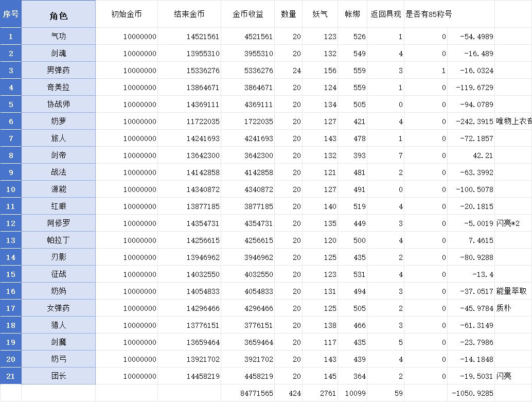Select the role cell 剑帝
Screen dimensions: 532x402
(58, 155)
